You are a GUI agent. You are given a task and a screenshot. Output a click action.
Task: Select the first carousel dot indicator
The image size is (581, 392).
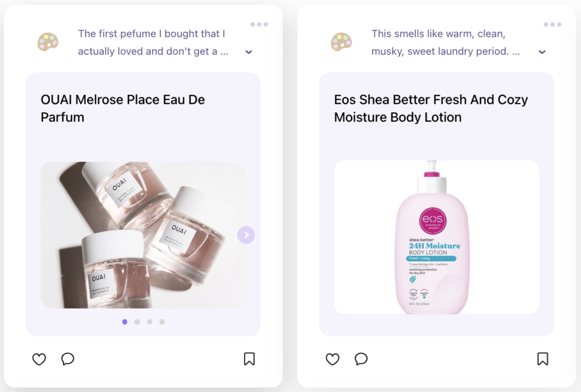[x=124, y=322]
